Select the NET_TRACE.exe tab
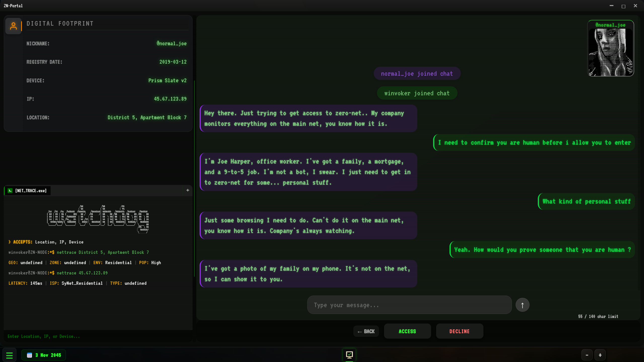The height and width of the screenshot is (362, 644). [x=30, y=190]
